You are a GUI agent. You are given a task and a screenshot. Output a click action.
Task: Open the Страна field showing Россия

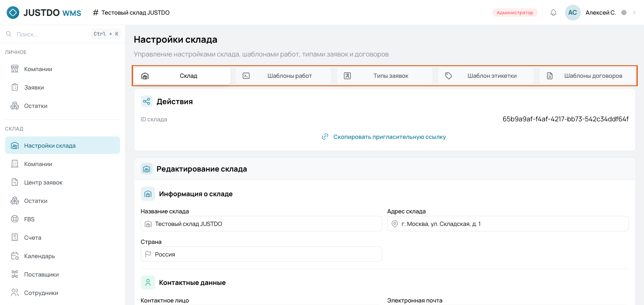pyautogui.click(x=261, y=254)
